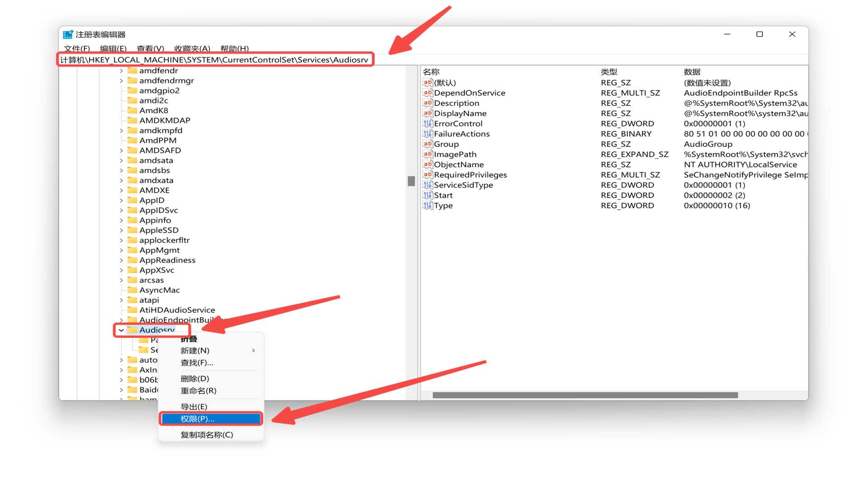Viewport: 868px width, 488px height.
Task: Select the AtiHDAudioService folder icon
Action: click(132, 310)
